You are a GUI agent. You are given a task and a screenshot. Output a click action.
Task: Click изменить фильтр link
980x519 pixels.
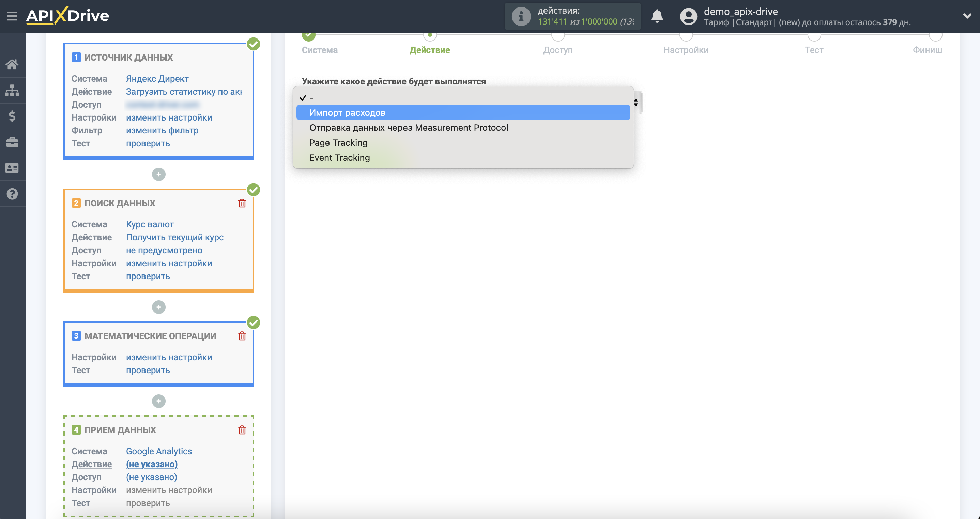(162, 130)
